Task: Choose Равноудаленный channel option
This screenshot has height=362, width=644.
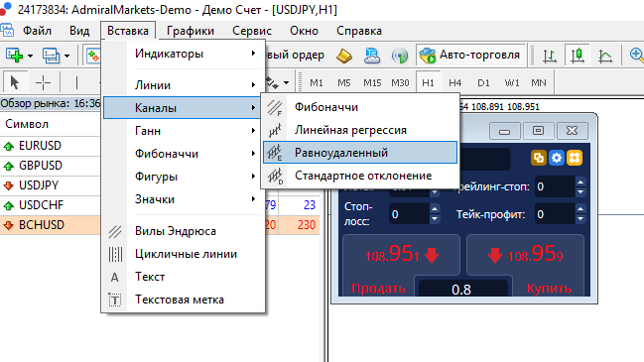Action: point(360,153)
